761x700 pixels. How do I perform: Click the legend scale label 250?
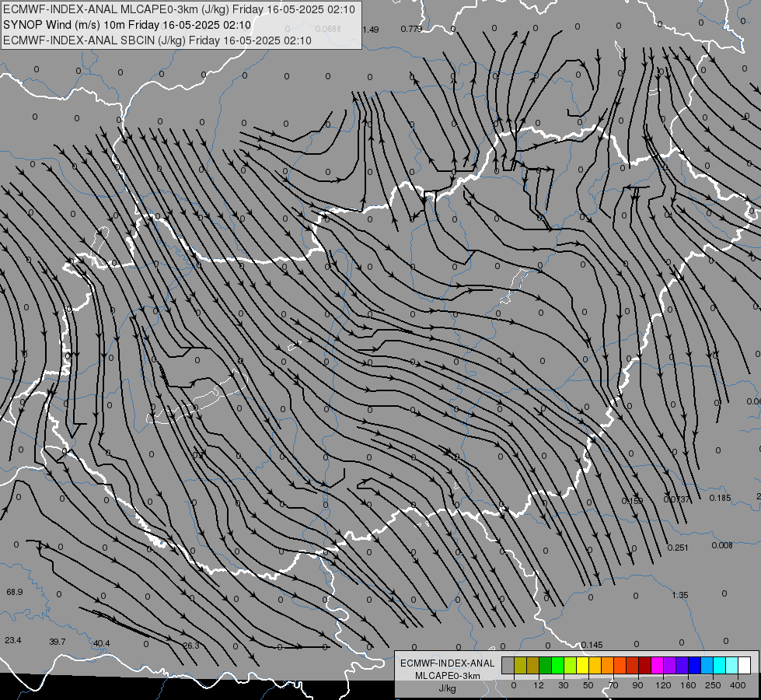point(713,685)
